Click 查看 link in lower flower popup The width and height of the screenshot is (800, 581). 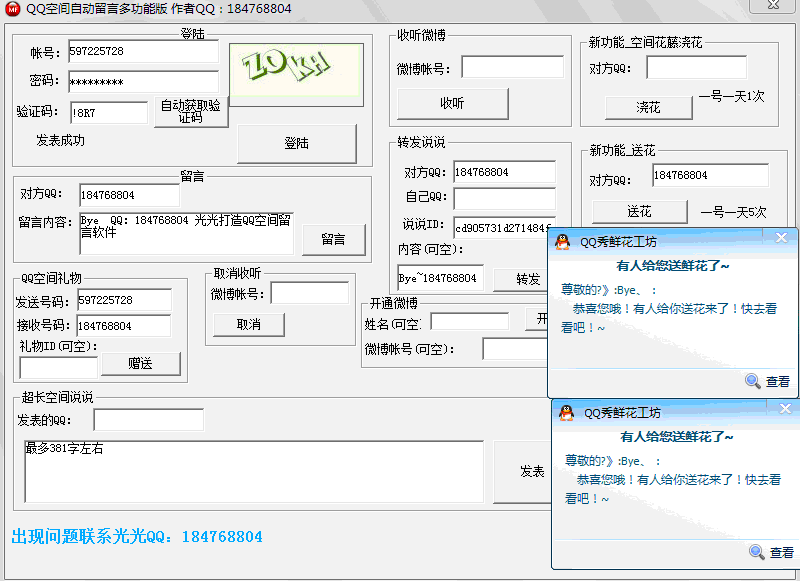coord(782,552)
